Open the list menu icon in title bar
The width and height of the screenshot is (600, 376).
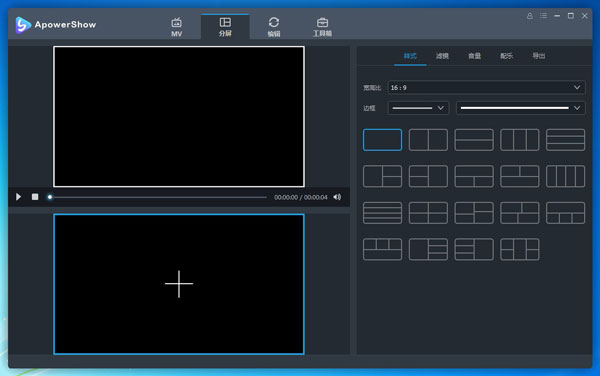(x=543, y=16)
